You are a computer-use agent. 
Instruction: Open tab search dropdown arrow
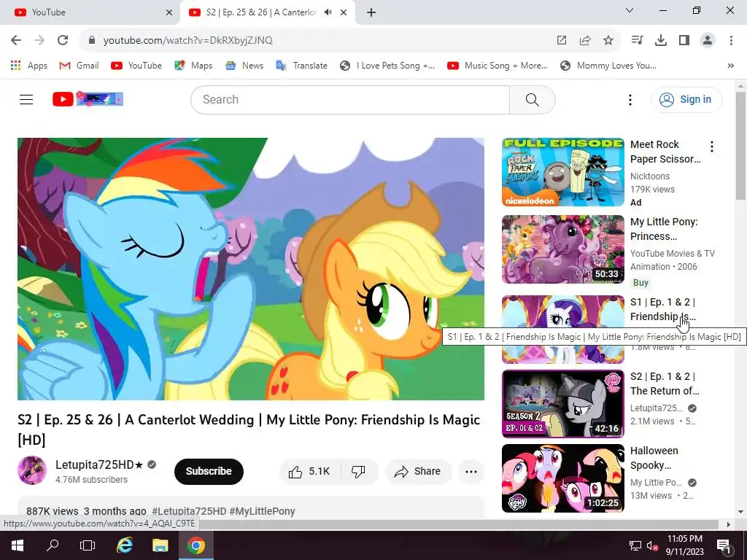click(630, 10)
